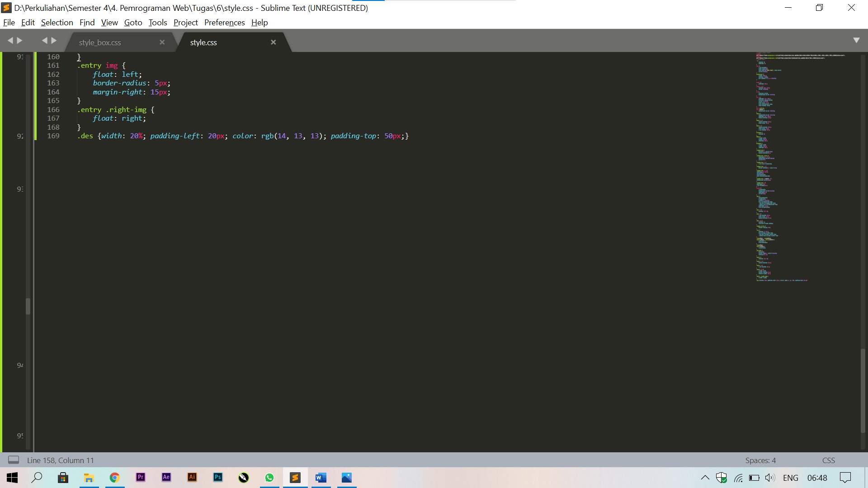Open the notification action center
Viewport: 868px width, 488px height.
click(x=845, y=478)
